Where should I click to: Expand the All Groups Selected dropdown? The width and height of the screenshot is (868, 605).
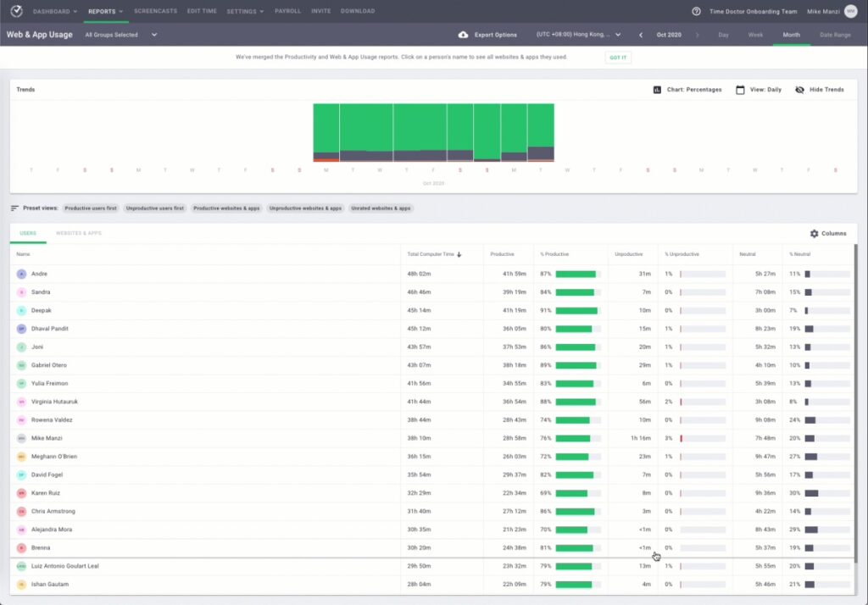(118, 35)
